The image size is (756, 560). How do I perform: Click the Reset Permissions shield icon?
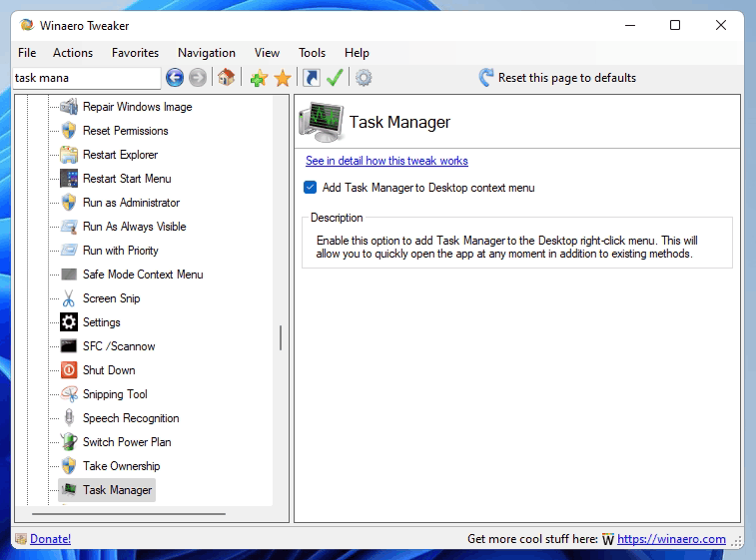coord(69,131)
